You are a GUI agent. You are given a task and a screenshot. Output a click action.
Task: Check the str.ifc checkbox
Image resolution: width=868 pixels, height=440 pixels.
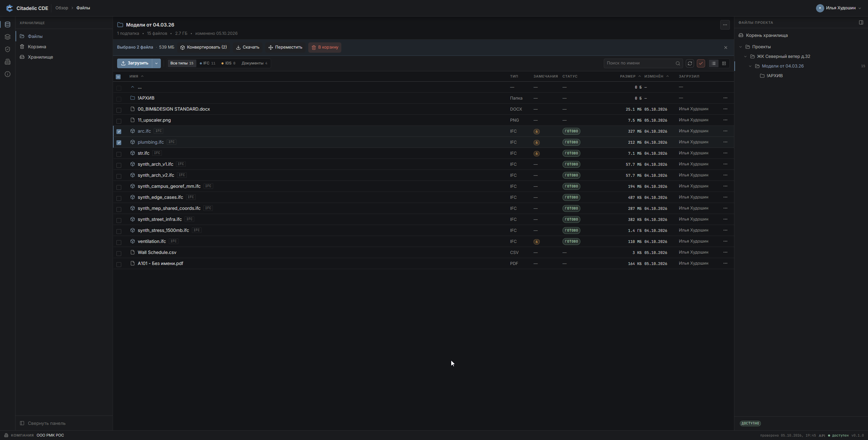(119, 154)
